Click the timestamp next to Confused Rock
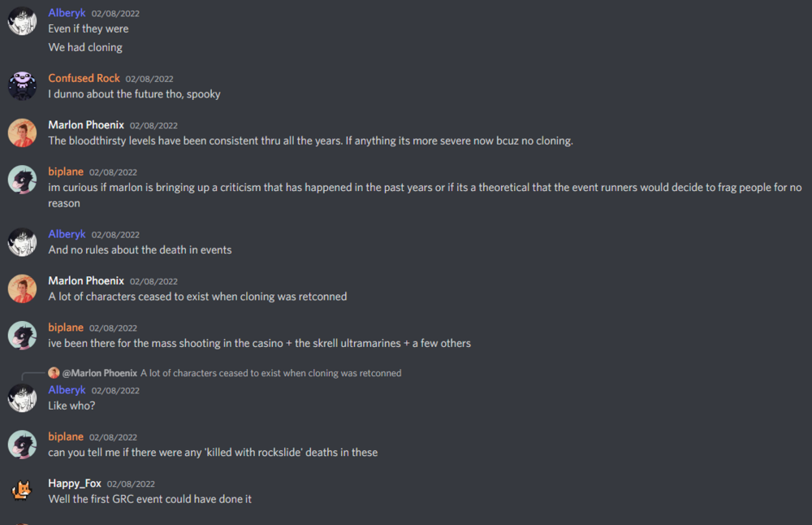This screenshot has width=812, height=525. tap(149, 79)
